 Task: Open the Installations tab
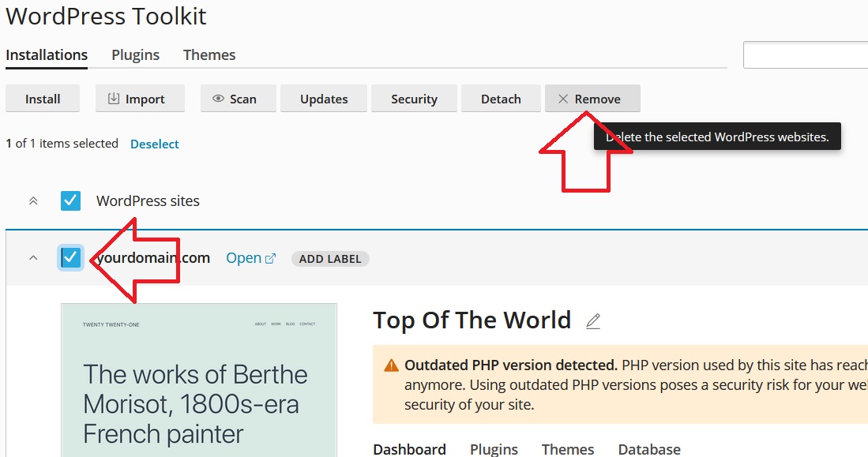pos(47,54)
